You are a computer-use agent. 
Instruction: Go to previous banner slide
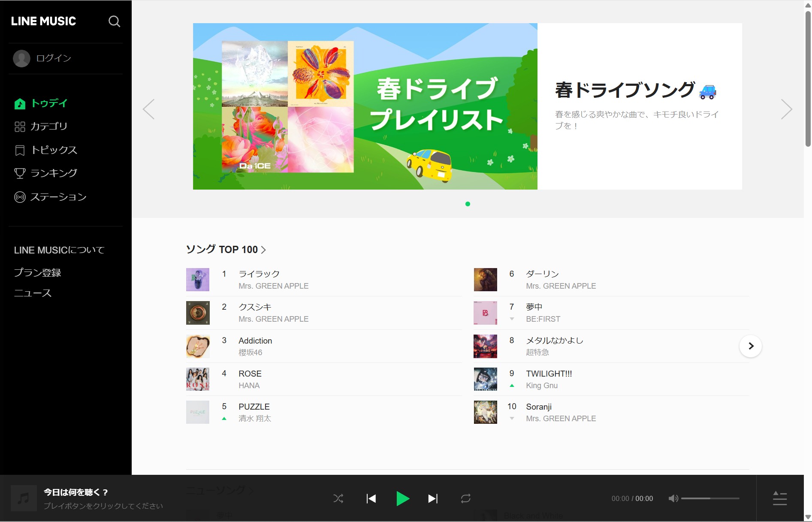149,109
